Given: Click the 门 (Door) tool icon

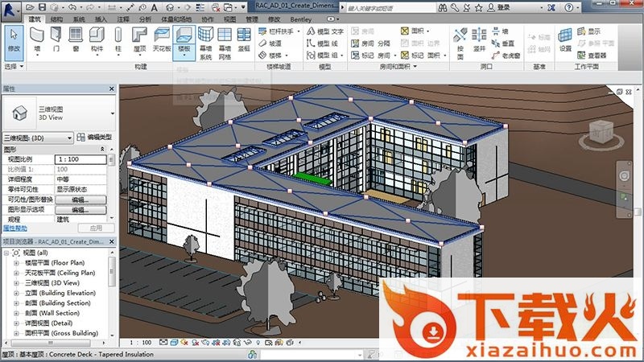Looking at the screenshot, I should click(x=56, y=38).
